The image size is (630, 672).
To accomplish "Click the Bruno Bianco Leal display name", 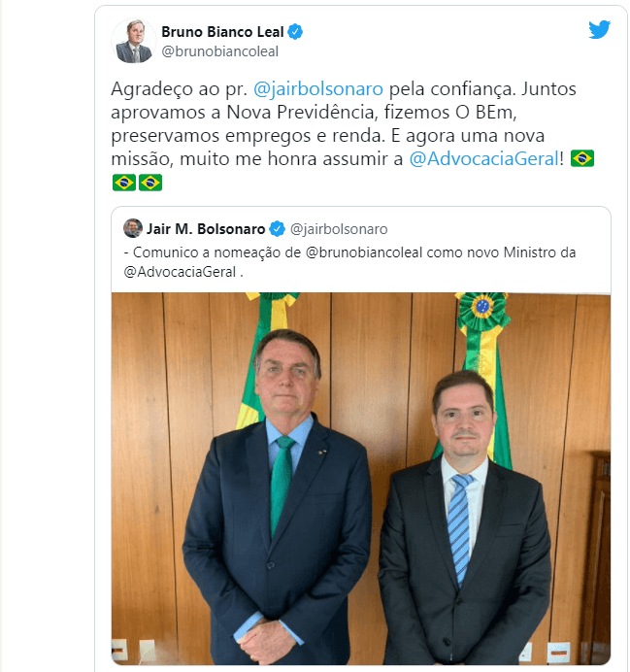I will tap(222, 32).
